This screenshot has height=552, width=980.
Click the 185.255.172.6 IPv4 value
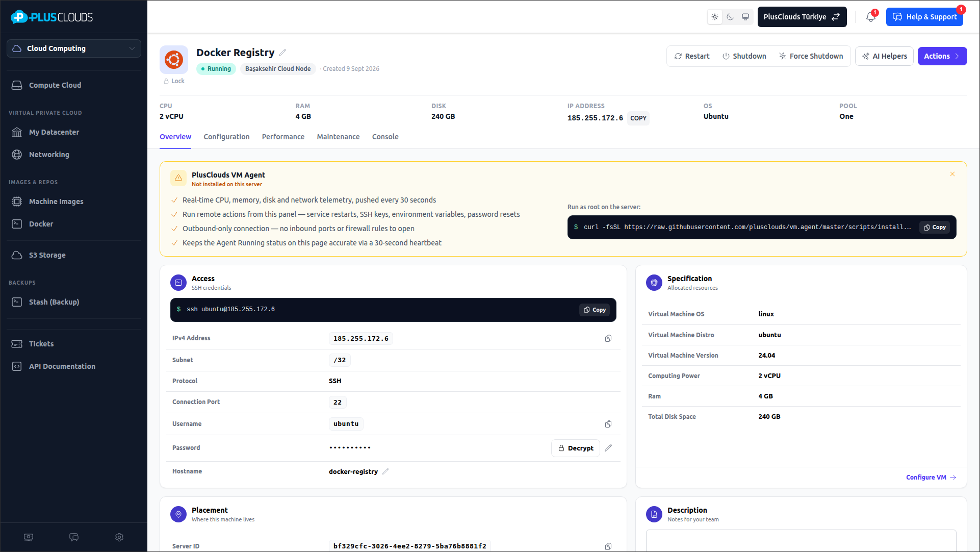[361, 339]
